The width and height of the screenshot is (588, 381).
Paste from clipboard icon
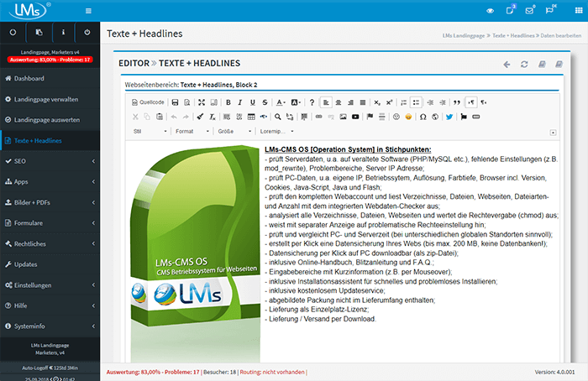pos(160,117)
